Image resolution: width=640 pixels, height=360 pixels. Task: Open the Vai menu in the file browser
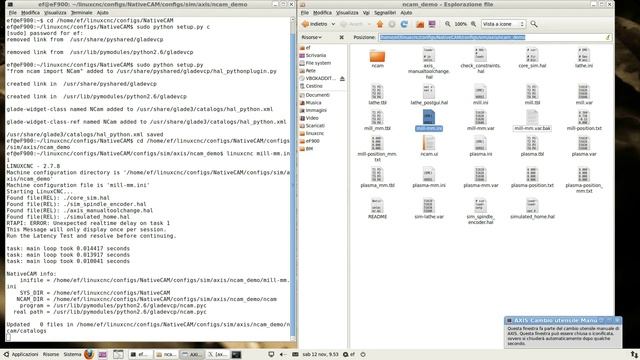coord(366,13)
